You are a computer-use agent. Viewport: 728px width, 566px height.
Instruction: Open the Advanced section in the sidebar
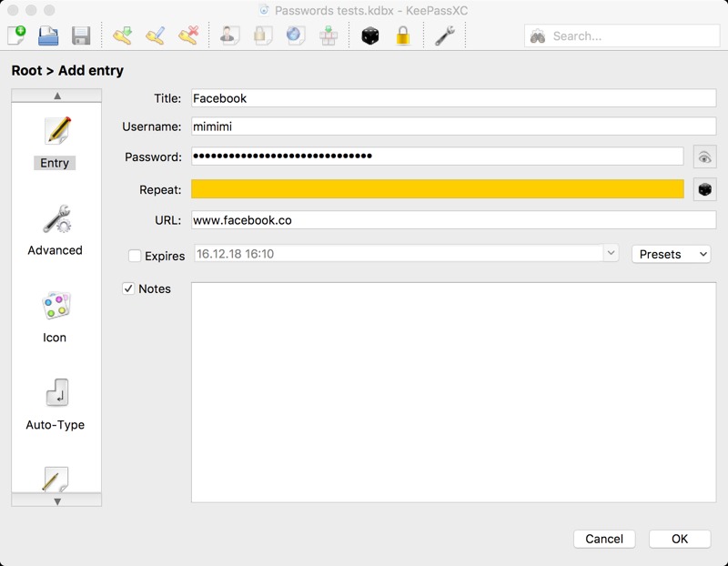point(55,230)
